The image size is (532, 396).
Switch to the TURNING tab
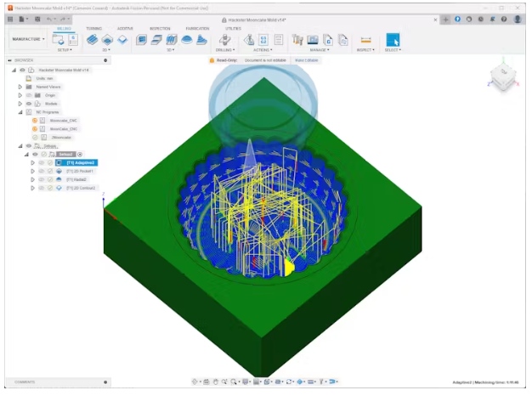[93, 28]
